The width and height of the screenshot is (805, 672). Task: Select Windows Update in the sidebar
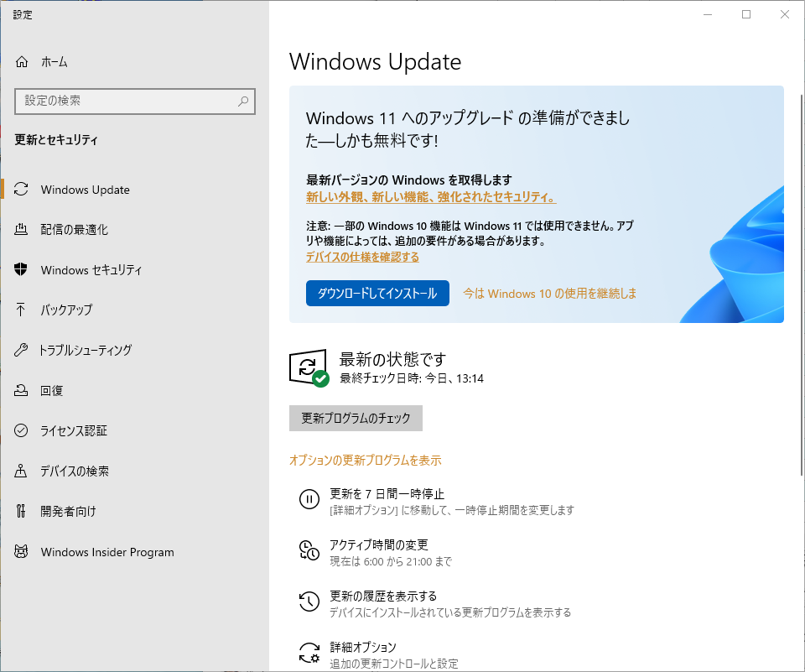pos(134,189)
